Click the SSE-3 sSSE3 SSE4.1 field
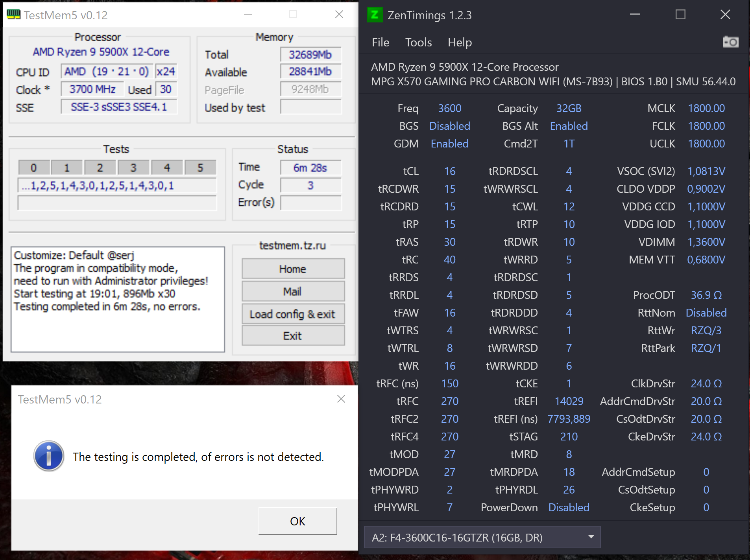This screenshot has height=560, width=750. click(x=119, y=107)
